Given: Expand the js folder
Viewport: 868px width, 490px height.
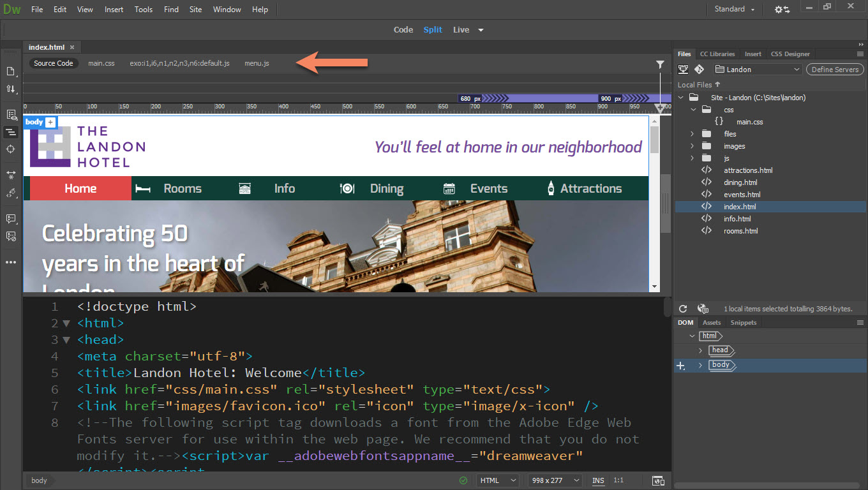Looking at the screenshot, I should coord(692,158).
